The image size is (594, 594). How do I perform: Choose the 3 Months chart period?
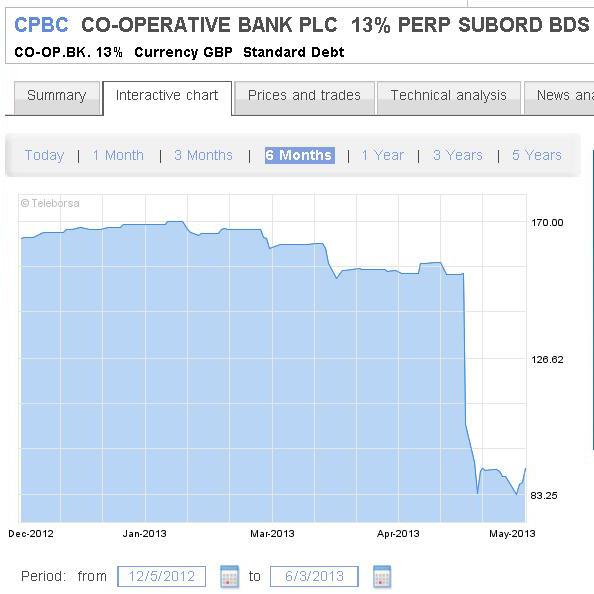coord(203,155)
